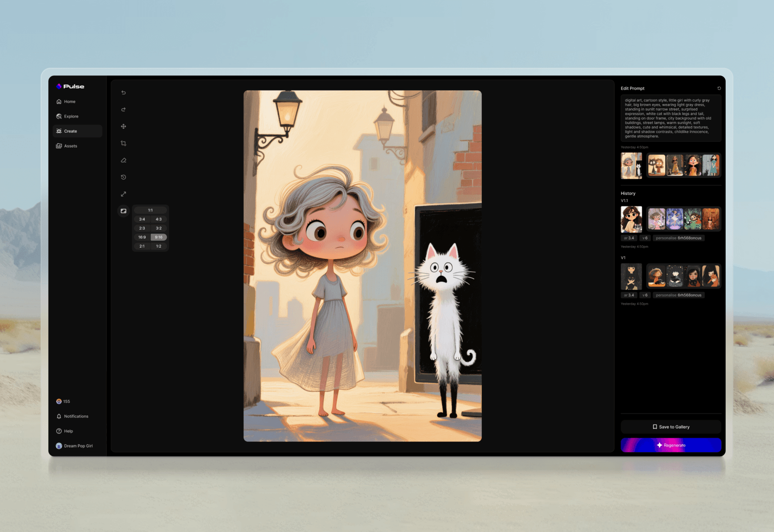Select the Eraser tool

(x=123, y=160)
